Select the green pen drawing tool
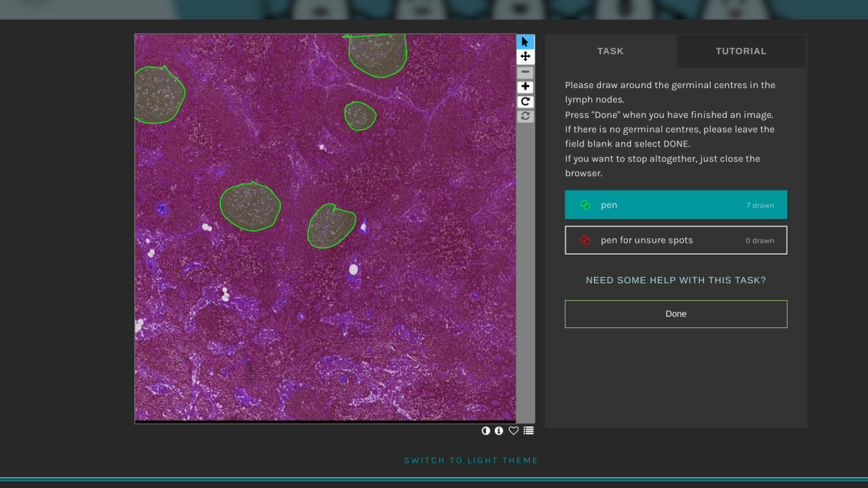 pyautogui.click(x=676, y=205)
